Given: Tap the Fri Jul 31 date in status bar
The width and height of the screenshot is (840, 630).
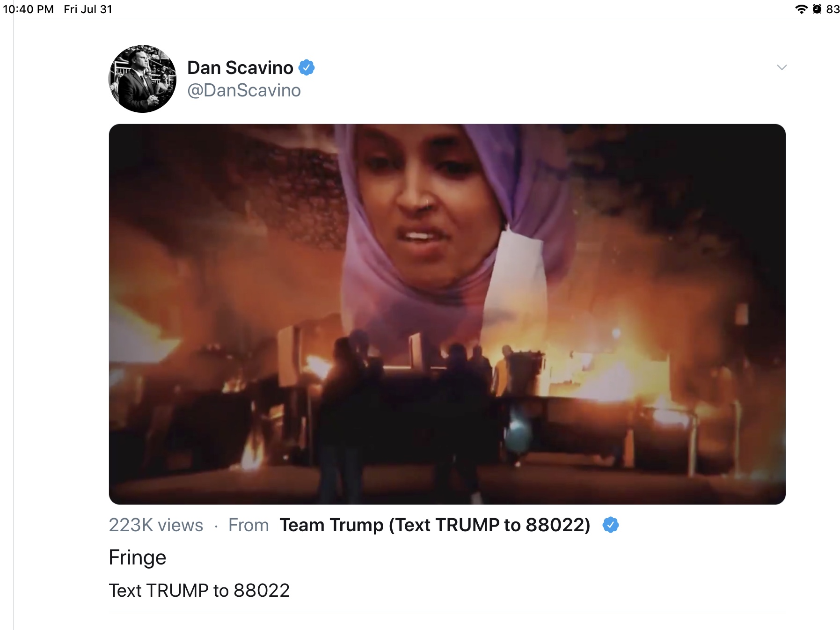Looking at the screenshot, I should pos(88,9).
